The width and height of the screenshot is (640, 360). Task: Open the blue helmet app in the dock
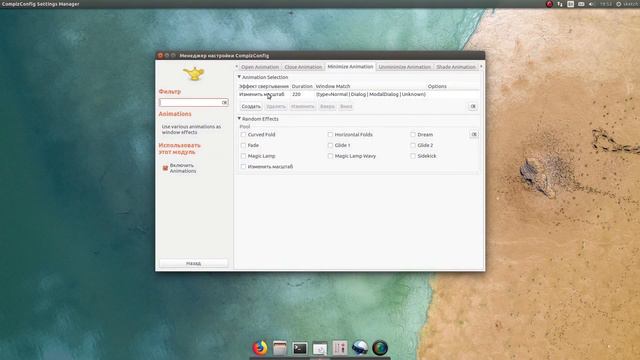pos(360,348)
